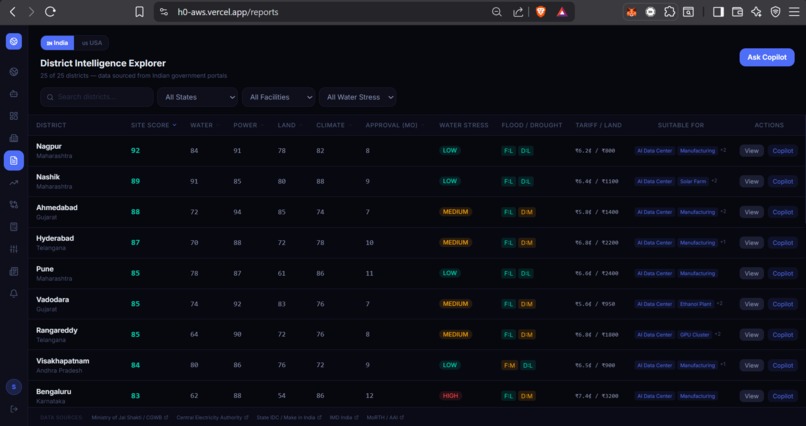
Task: Click View for Pune row
Action: (x=752, y=273)
